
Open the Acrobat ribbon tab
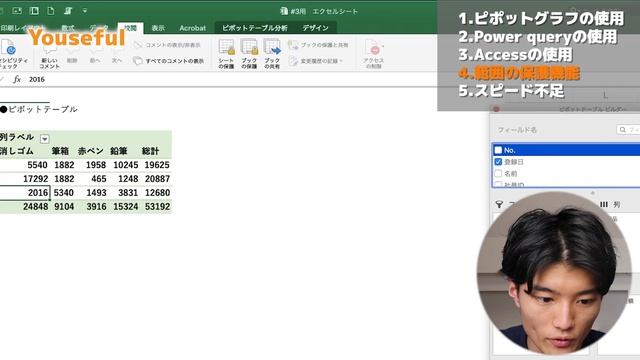tap(192, 28)
